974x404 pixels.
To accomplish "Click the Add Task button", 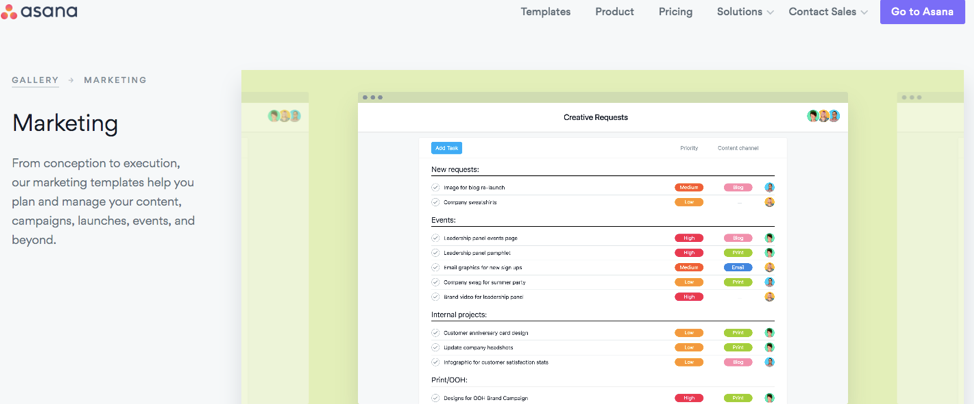I will coord(447,148).
